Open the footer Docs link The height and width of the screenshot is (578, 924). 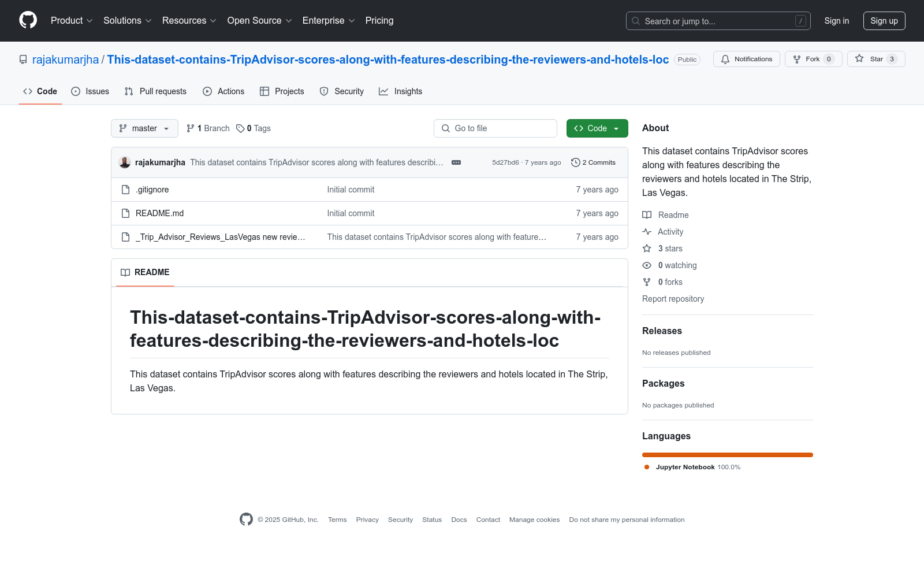coord(459,520)
